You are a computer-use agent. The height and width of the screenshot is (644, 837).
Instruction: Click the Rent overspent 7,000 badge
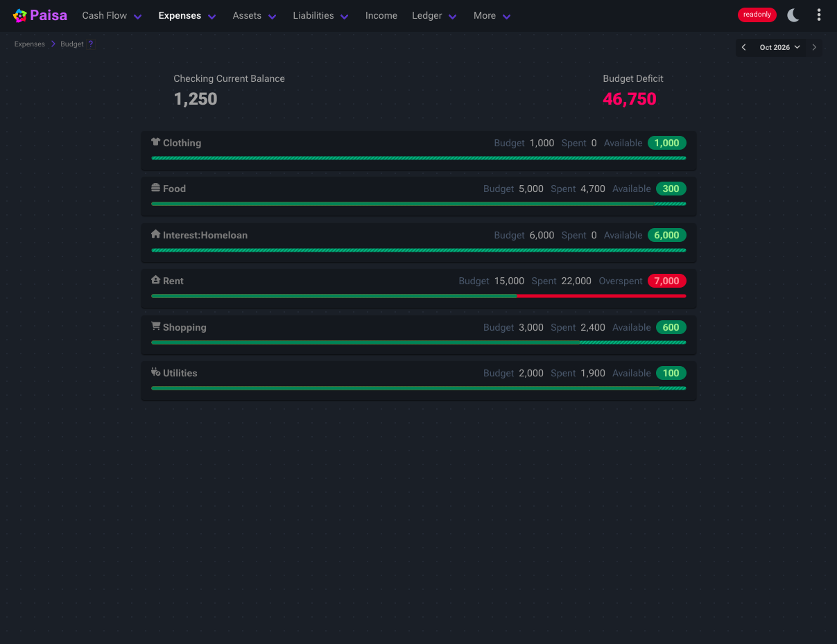[667, 281]
